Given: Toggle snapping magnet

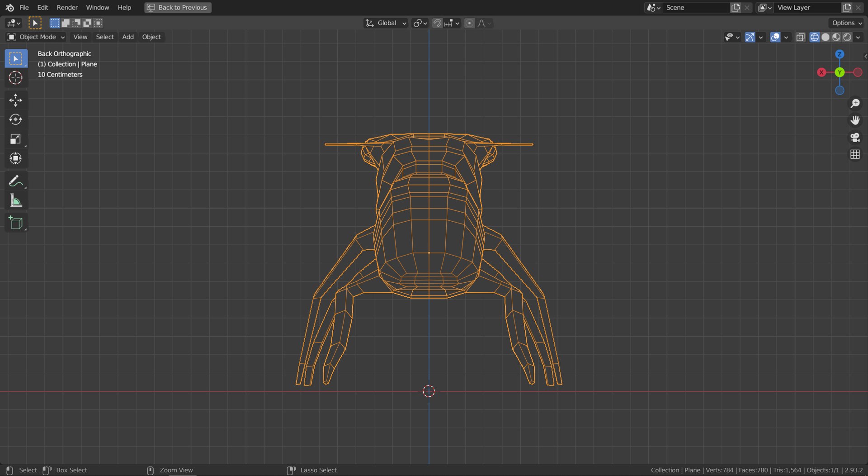Looking at the screenshot, I should point(437,23).
